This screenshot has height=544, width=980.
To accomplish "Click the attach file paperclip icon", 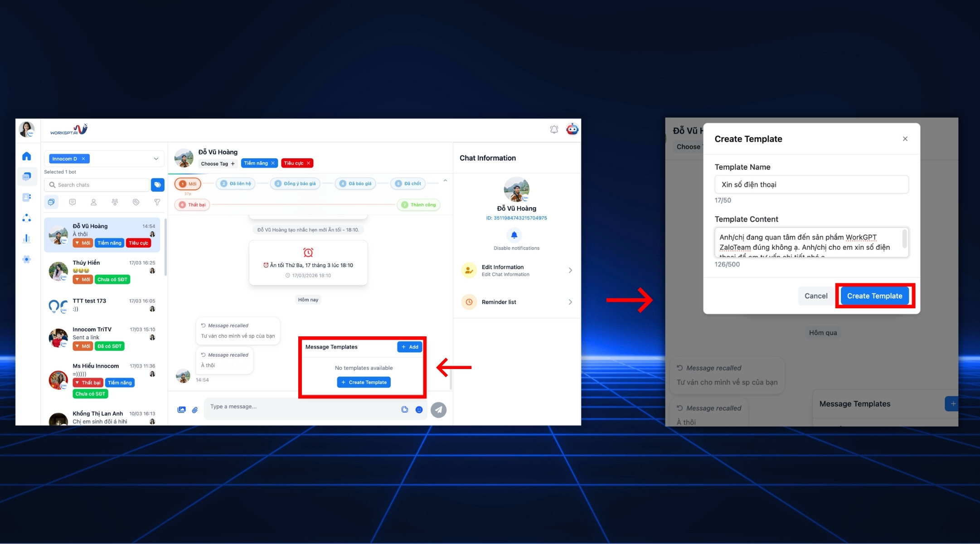I will tap(195, 410).
